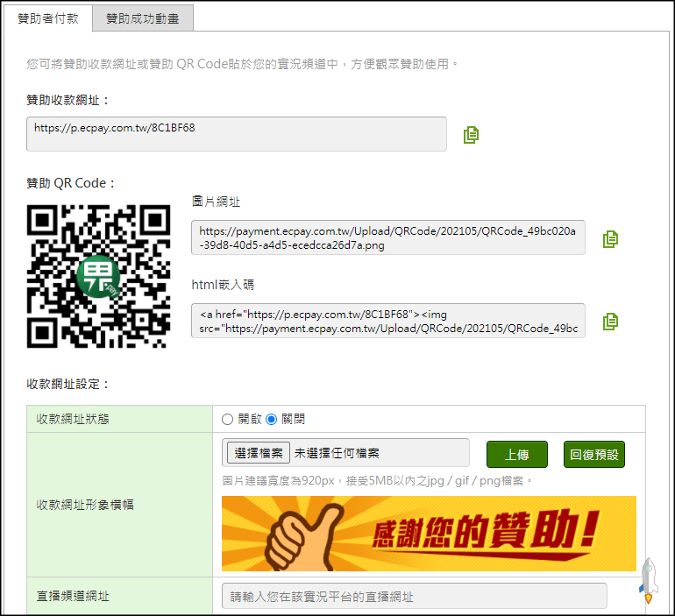Select the 關閉 radio button
Screen dimensions: 675x616
(x=271, y=419)
